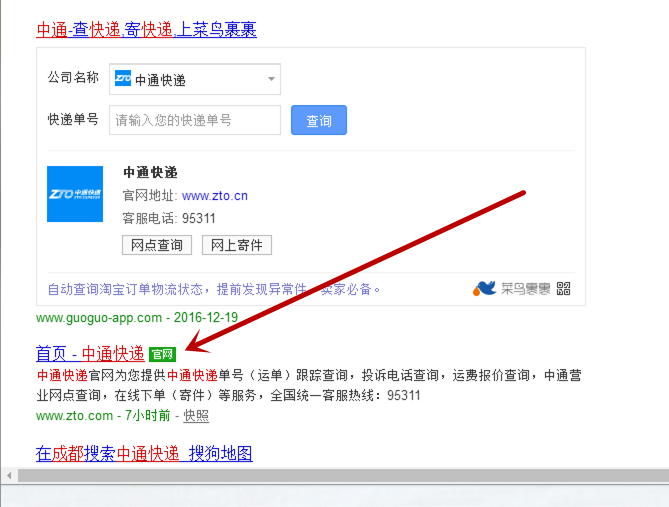
Task: Open the 快照 cached page link
Action: (196, 416)
